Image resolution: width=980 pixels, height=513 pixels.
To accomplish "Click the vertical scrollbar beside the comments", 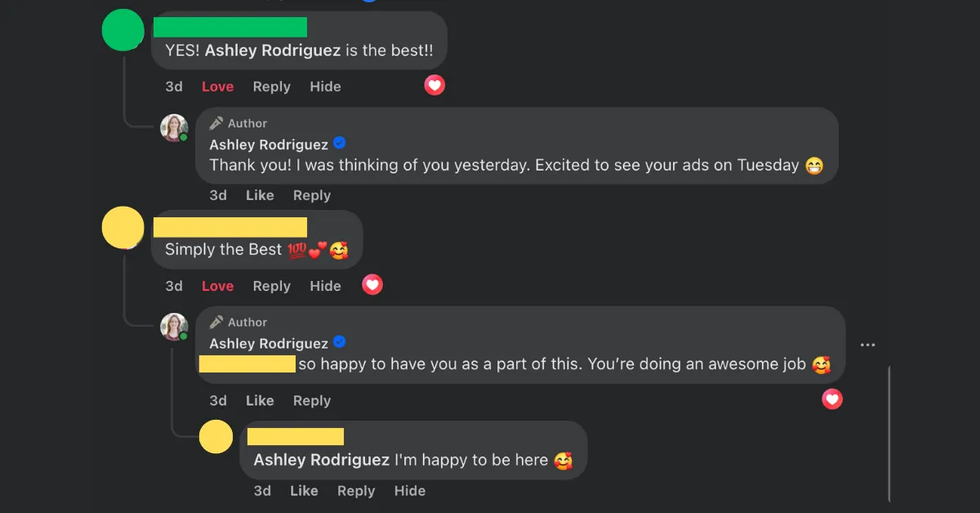I will tap(889, 433).
